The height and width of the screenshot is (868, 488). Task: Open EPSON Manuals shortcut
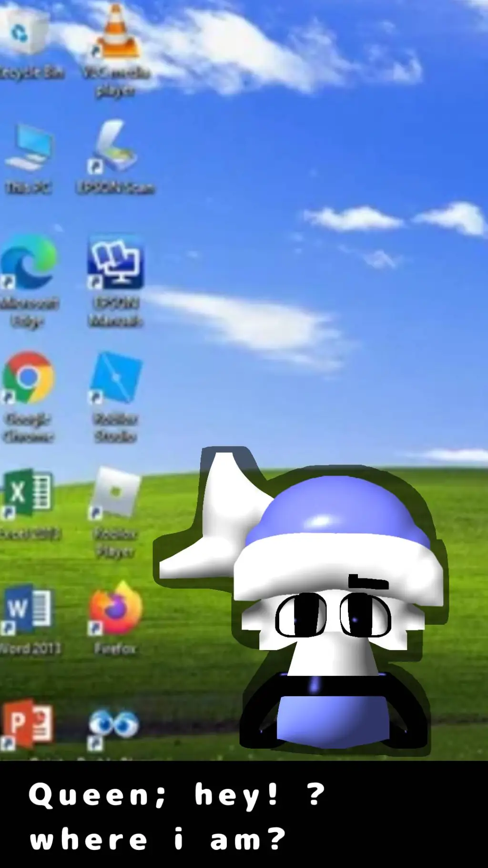click(x=115, y=261)
